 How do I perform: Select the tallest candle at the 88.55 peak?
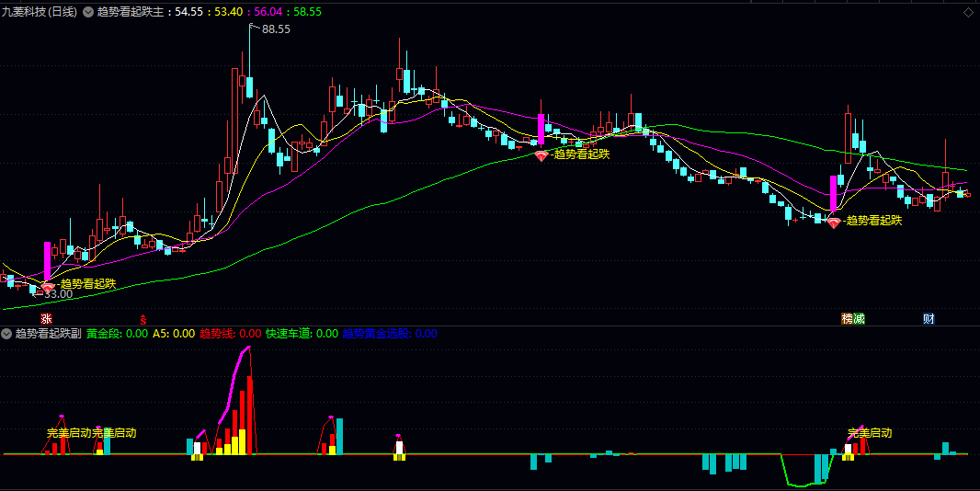coord(249,63)
